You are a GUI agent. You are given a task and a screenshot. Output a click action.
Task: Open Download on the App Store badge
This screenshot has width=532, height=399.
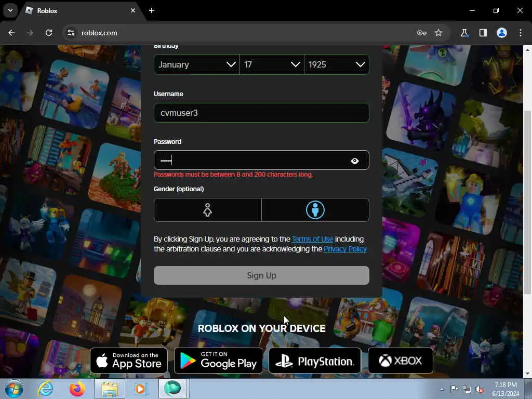coord(129,361)
